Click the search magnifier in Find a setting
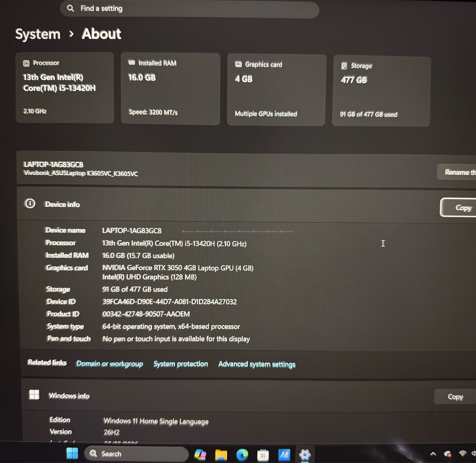 [x=71, y=9]
